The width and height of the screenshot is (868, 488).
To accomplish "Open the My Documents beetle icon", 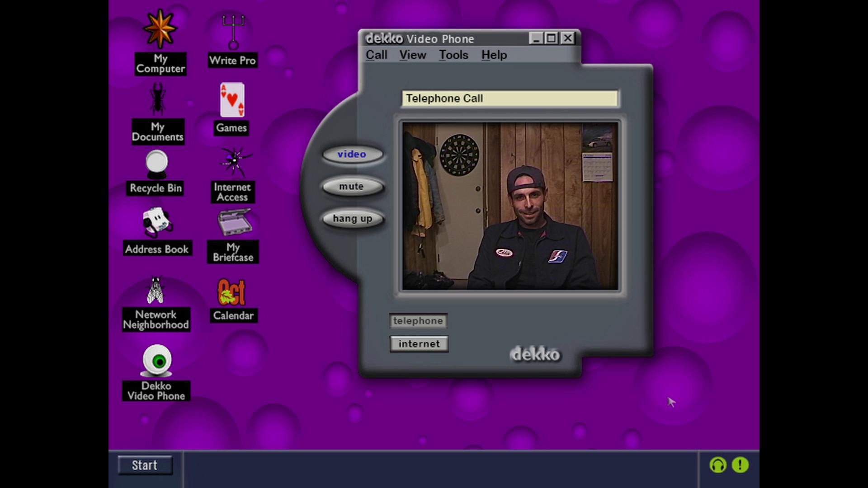I will (x=158, y=99).
